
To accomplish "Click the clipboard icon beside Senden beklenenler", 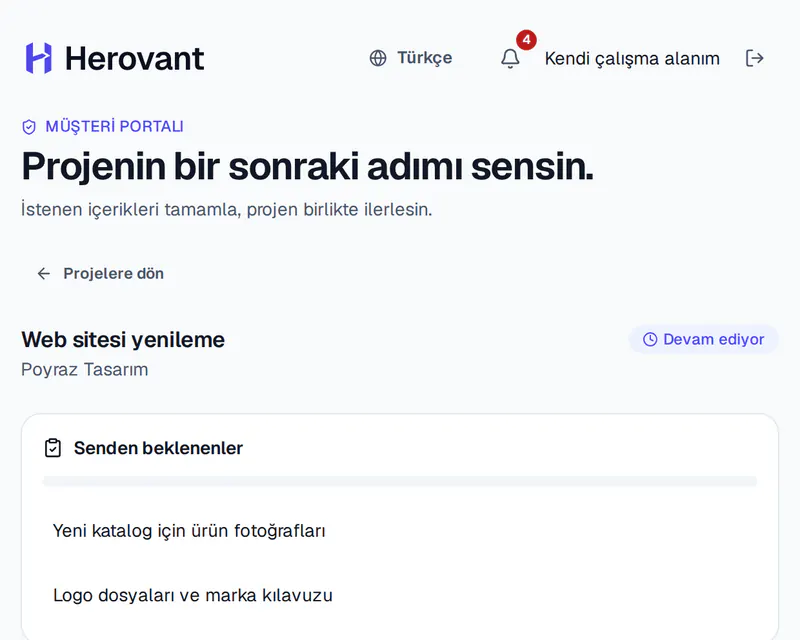I will tap(53, 448).
